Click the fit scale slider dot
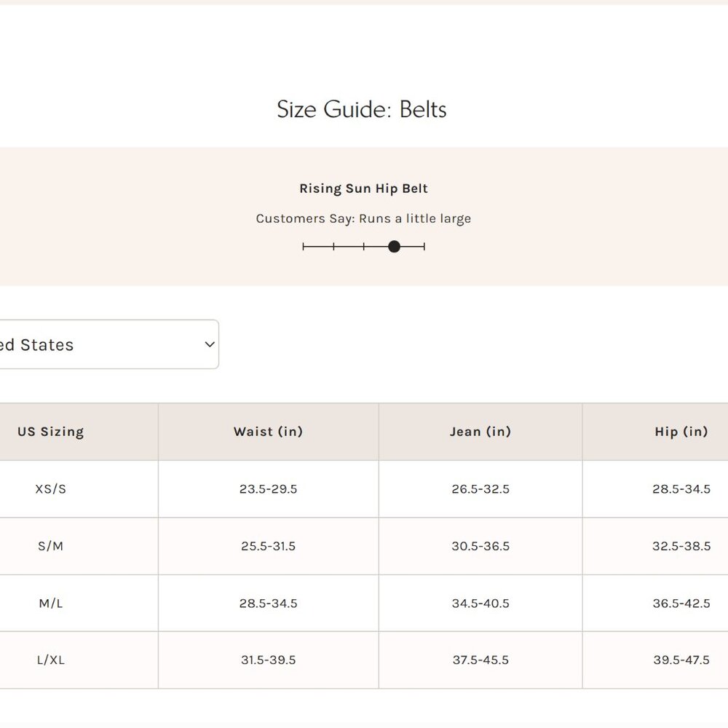Screen dimensions: 728x728 pyautogui.click(x=394, y=247)
